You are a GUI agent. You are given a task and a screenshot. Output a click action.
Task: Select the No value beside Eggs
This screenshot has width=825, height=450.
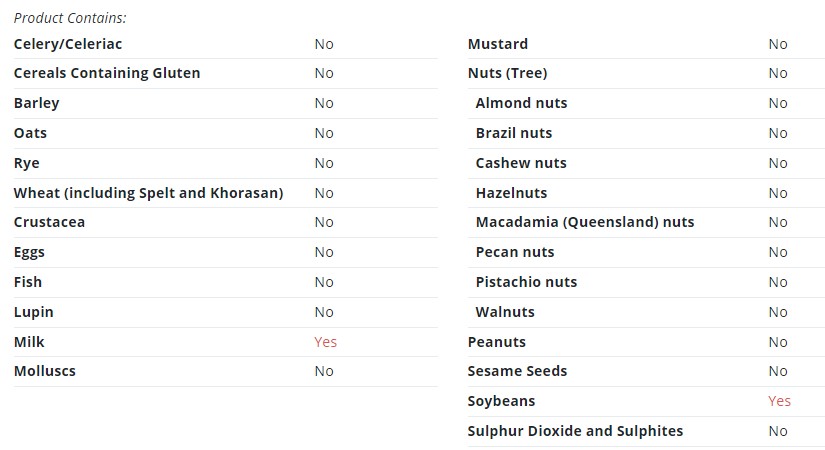pyautogui.click(x=324, y=252)
